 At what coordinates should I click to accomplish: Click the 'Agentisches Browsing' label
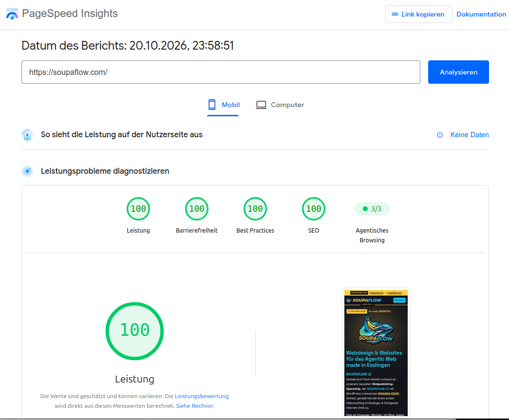[372, 235]
